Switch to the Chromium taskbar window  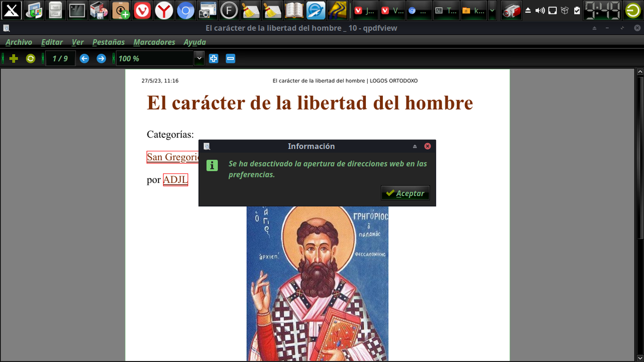[x=419, y=10]
